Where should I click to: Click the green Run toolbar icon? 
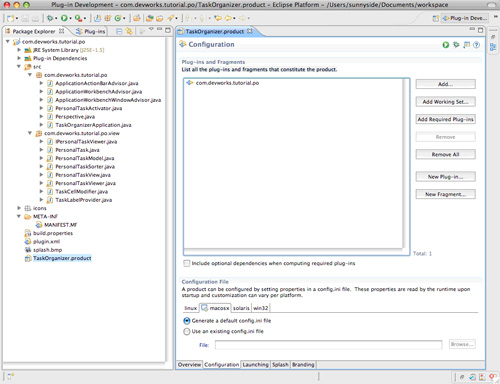(x=64, y=18)
